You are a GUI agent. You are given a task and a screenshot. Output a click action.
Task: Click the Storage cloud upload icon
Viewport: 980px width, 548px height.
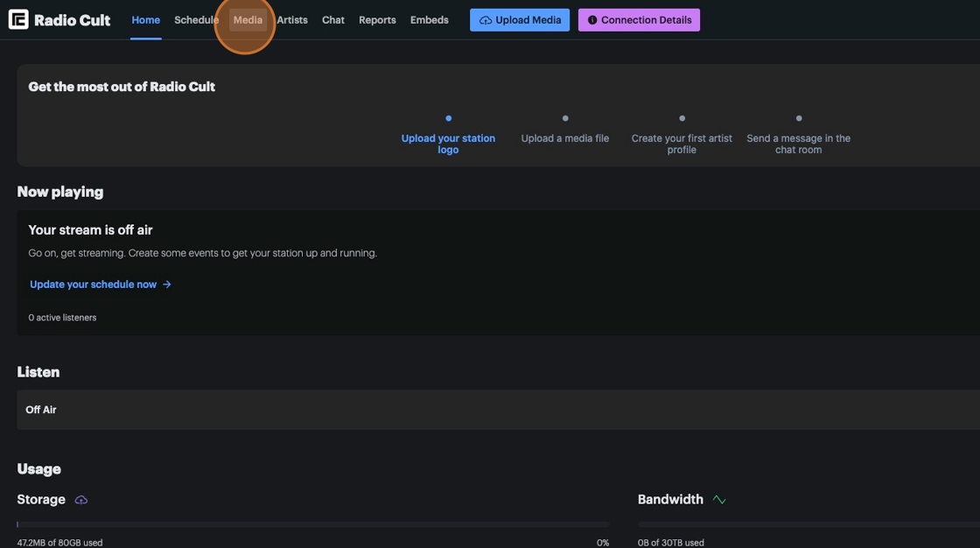[x=81, y=500]
